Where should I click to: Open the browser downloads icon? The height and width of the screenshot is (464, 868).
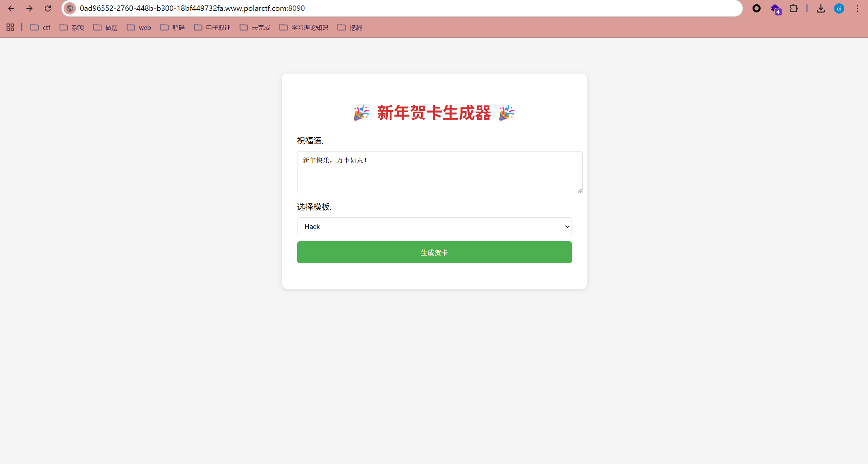click(x=821, y=8)
